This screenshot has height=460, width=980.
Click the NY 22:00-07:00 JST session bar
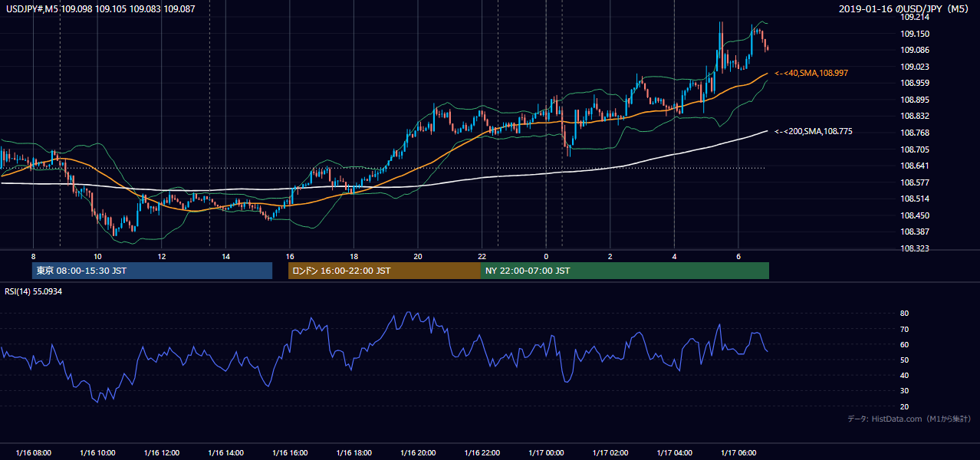625,271
